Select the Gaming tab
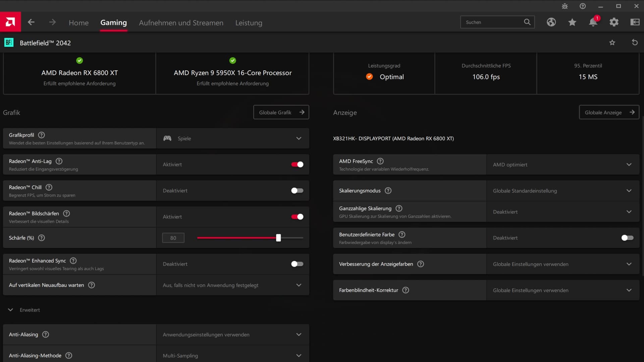The height and width of the screenshot is (362, 644). pos(114,22)
